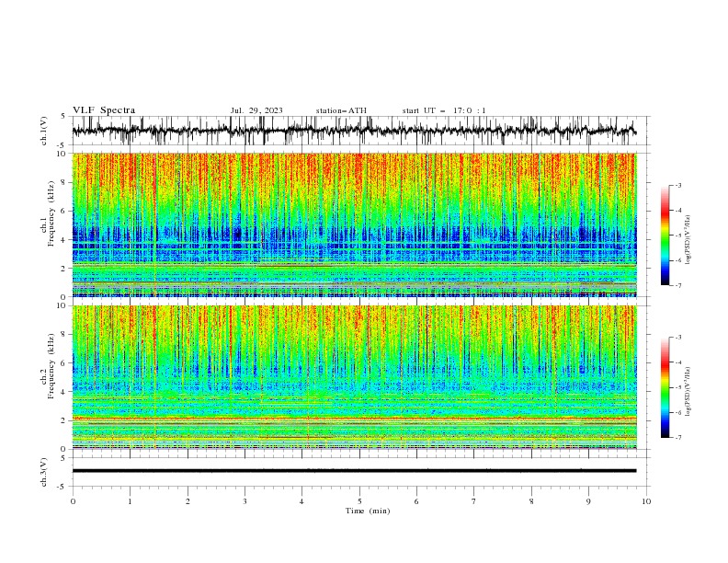The image size is (728, 563).
Task: Click the "start UT = 17:0 :1" text
Action: tap(444, 110)
